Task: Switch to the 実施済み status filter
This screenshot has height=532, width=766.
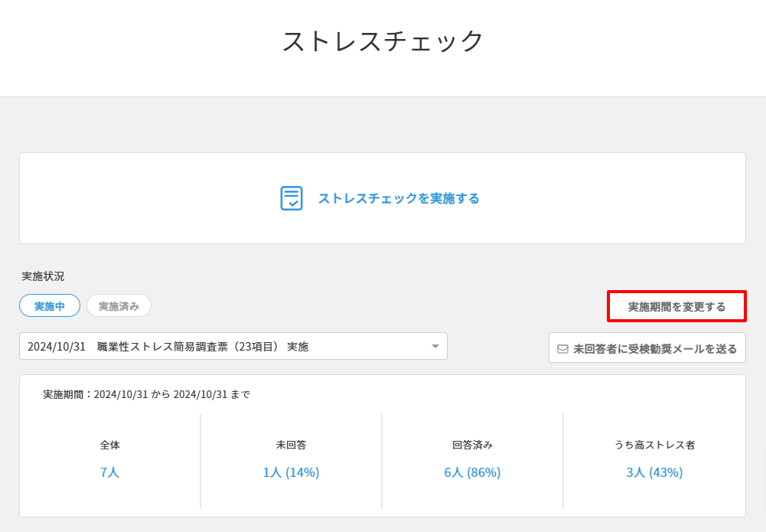Action: click(x=119, y=306)
